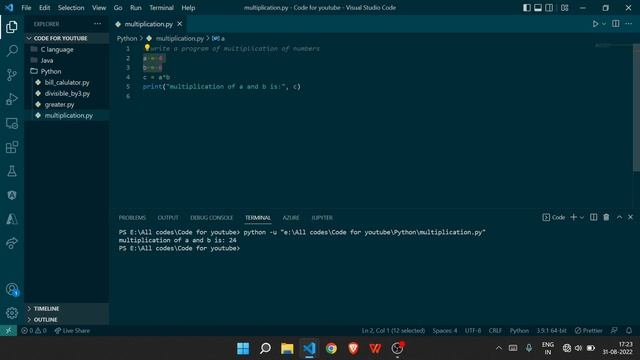Open the Run and Debug view
This screenshot has height=360, width=640.
click(12, 99)
